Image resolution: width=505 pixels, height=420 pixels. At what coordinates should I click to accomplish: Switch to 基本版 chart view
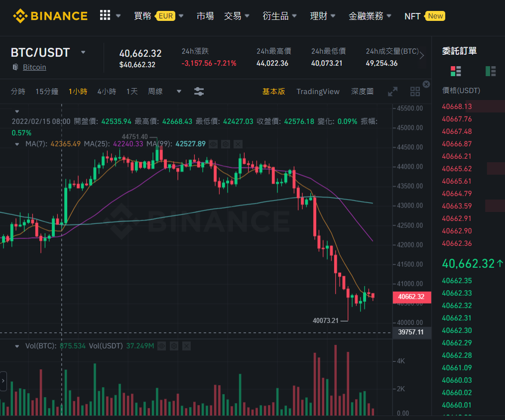click(x=273, y=92)
